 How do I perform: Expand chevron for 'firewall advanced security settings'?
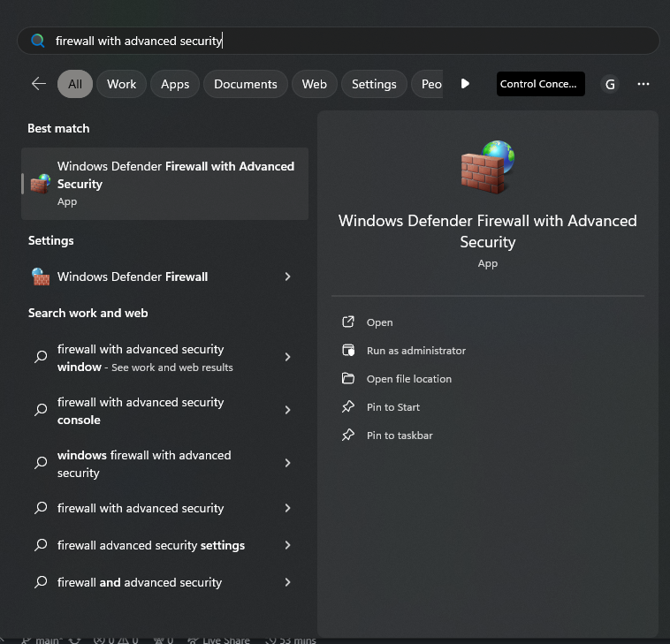pyautogui.click(x=287, y=545)
